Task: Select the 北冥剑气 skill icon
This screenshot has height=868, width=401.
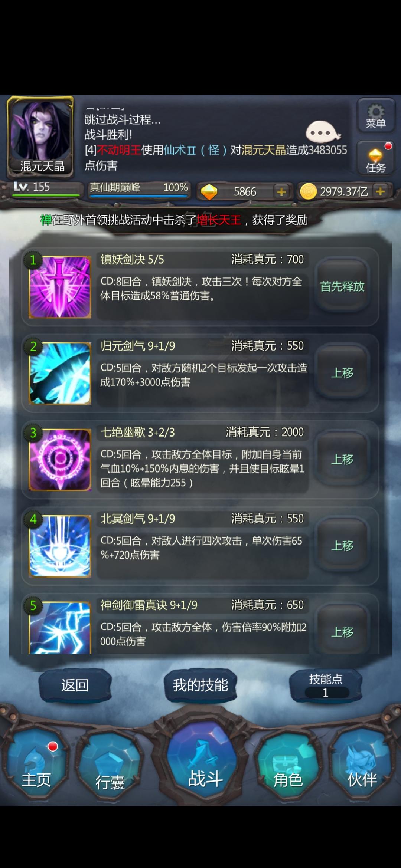Action: tap(60, 546)
